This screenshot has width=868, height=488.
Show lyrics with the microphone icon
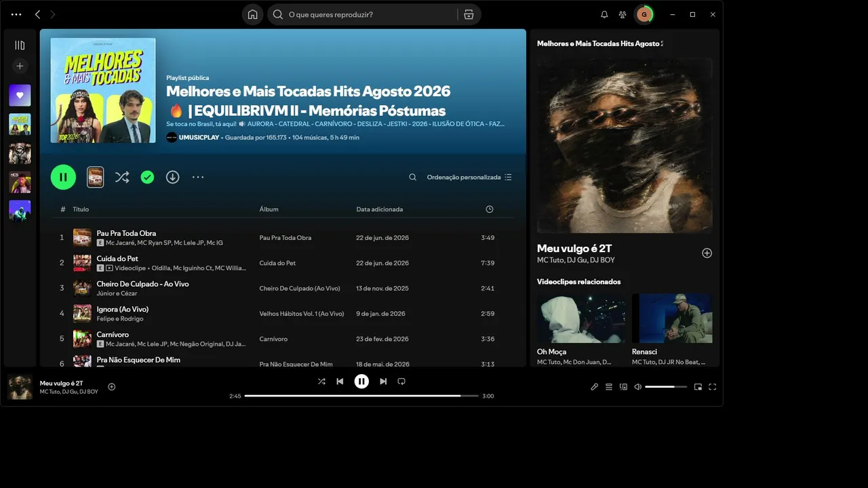coord(594,387)
